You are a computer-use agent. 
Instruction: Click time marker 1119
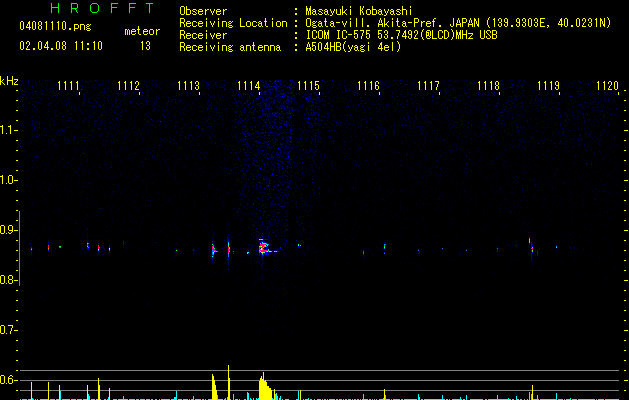[x=548, y=86]
